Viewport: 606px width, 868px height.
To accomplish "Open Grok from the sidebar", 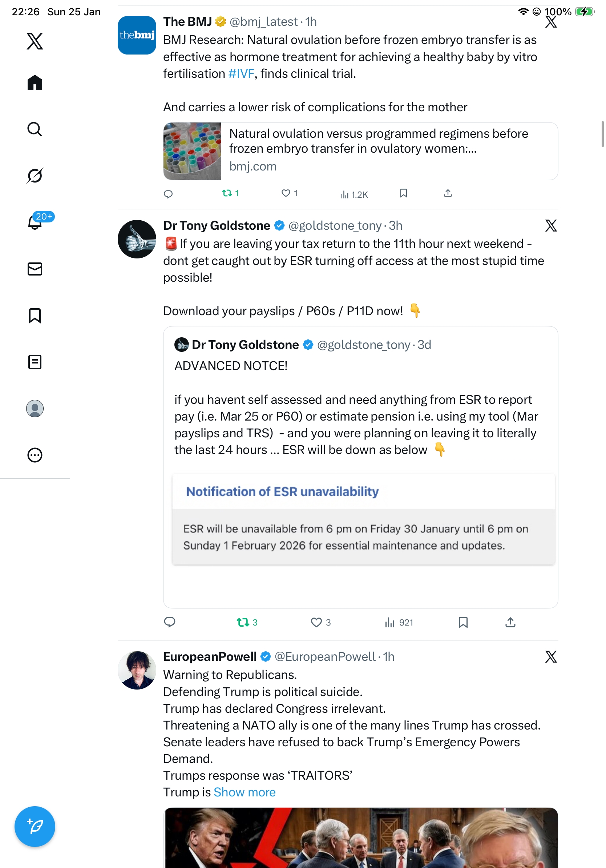I will [x=35, y=176].
